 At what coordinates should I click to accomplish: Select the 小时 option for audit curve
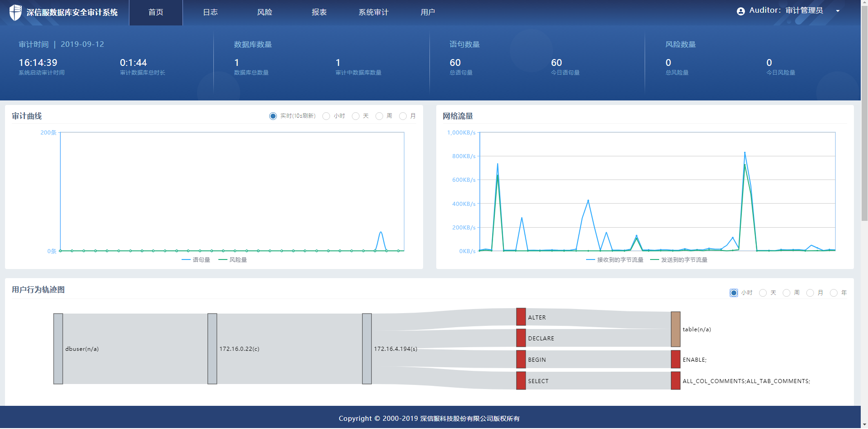pos(326,116)
